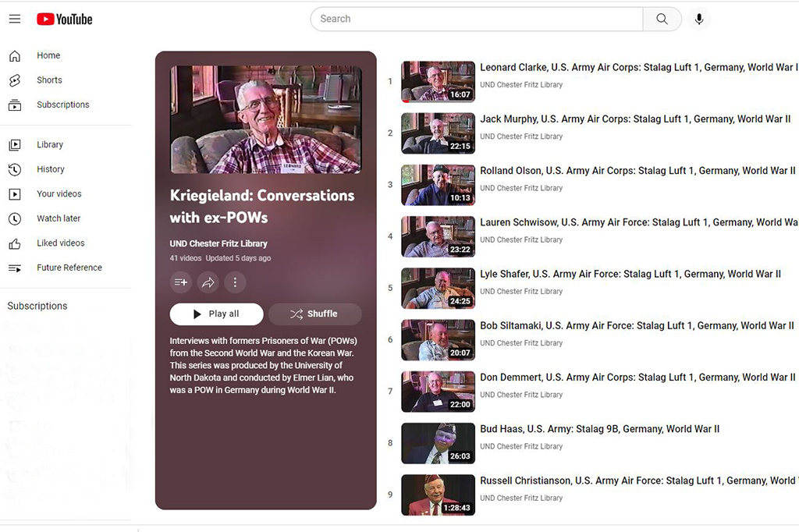Screen dimensions: 799x532
Task: Click the '41 videos' count text
Action: tap(186, 258)
